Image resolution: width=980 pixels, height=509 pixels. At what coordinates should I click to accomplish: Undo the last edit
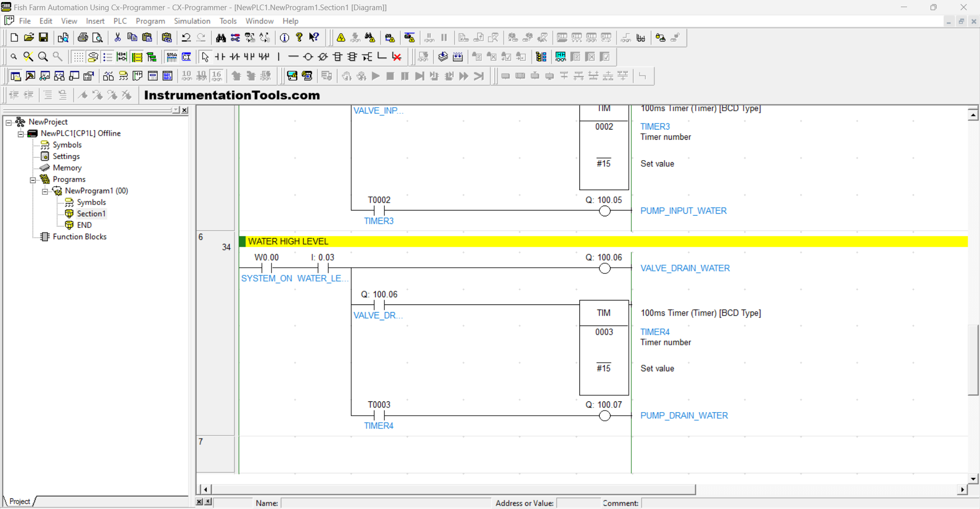(x=186, y=38)
